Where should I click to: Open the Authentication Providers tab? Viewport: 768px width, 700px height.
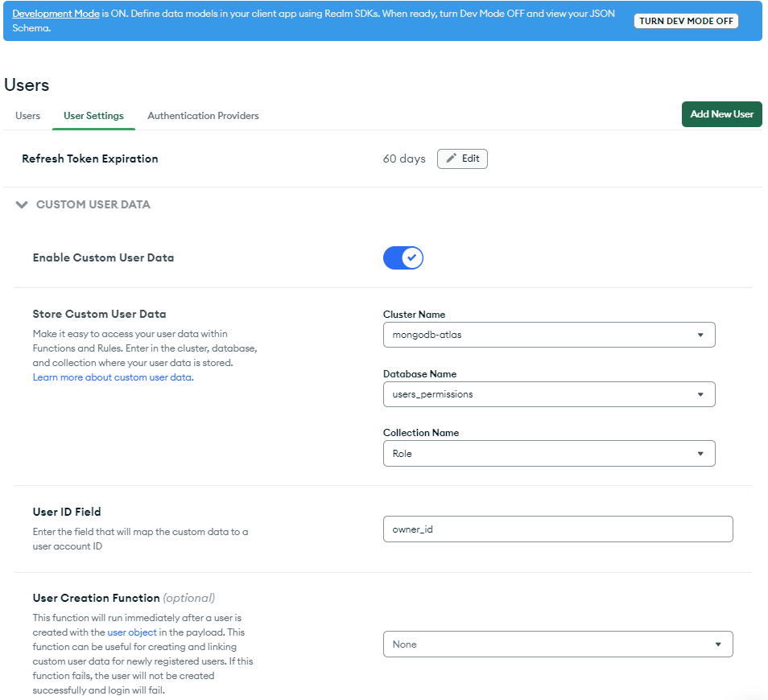tap(203, 116)
